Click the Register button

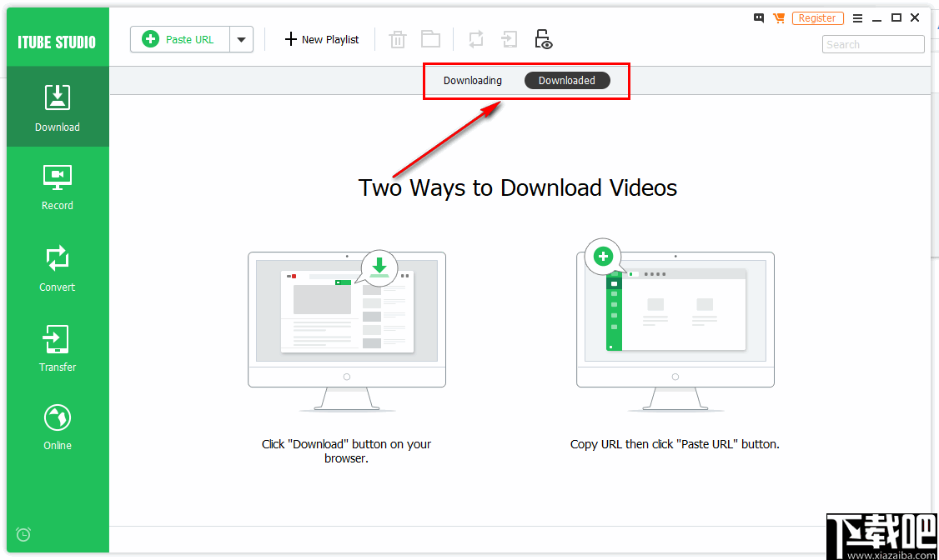[x=817, y=17]
